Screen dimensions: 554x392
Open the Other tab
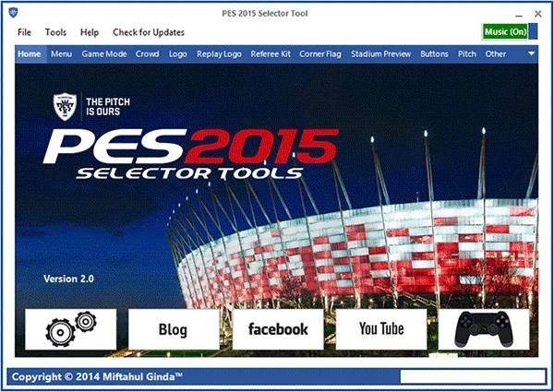coord(495,54)
